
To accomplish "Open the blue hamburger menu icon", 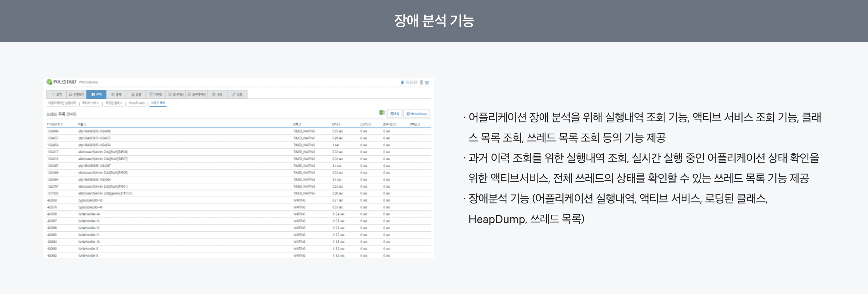I will point(427,83).
